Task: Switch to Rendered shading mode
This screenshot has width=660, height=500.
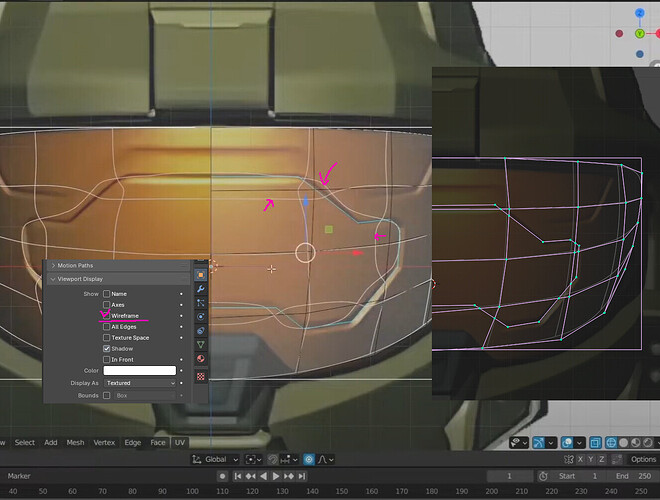Action: point(648,442)
